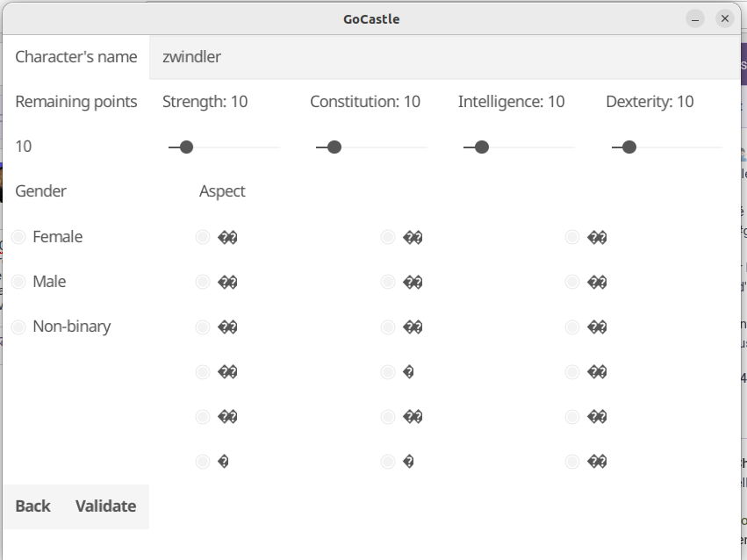Viewport: 747px width, 560px height.
Task: Select first aspect radio in left column
Action: [x=203, y=237]
